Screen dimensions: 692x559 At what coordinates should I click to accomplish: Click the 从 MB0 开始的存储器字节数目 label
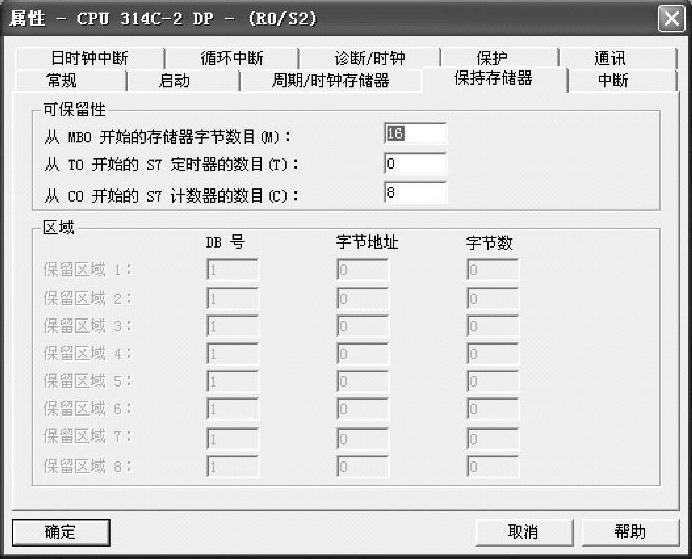point(168,137)
